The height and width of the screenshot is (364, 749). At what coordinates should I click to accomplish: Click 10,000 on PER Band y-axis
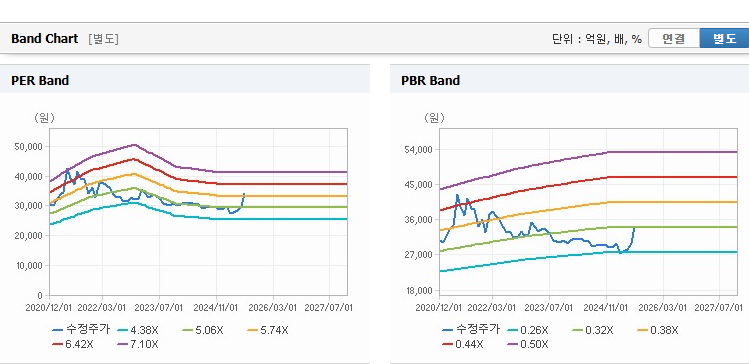point(29,266)
